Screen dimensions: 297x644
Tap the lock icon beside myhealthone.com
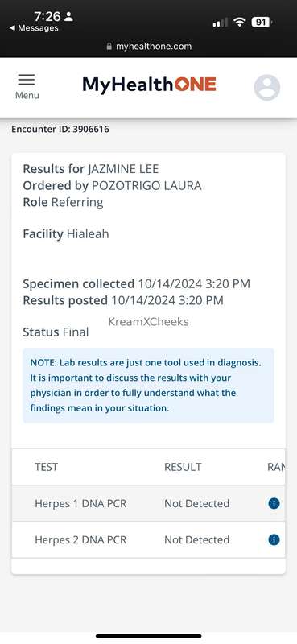(x=109, y=47)
